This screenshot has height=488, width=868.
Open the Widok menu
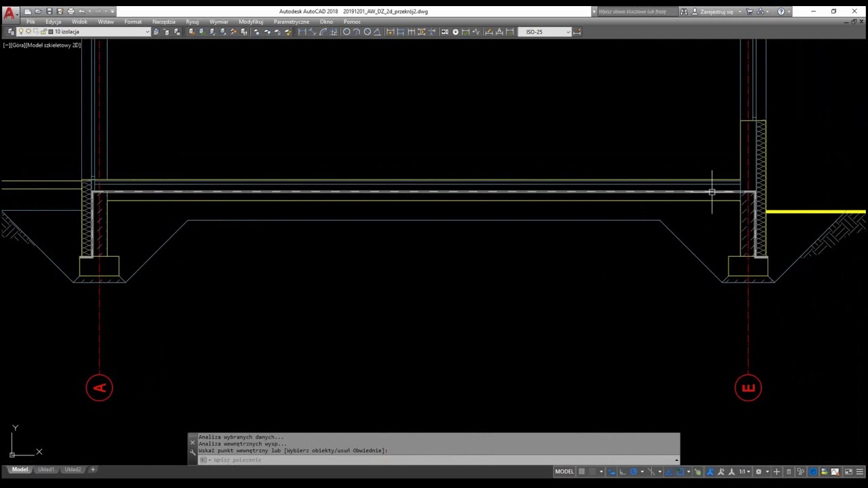[x=79, y=22]
